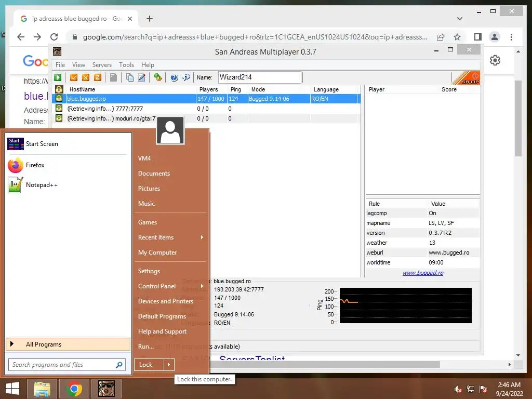Expand All Programs in Start menu
The width and height of the screenshot is (532, 399).
click(x=68, y=344)
